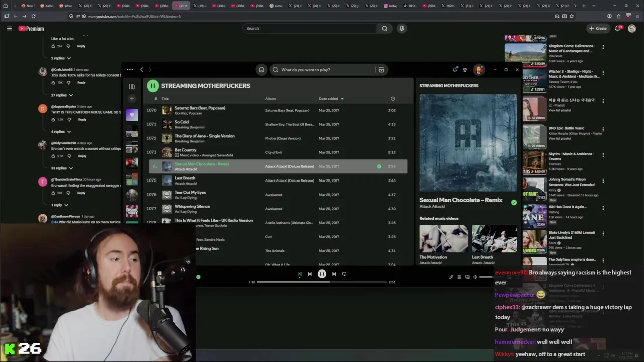
Task: Pause playback in bottom player bar
Action: click(x=322, y=274)
